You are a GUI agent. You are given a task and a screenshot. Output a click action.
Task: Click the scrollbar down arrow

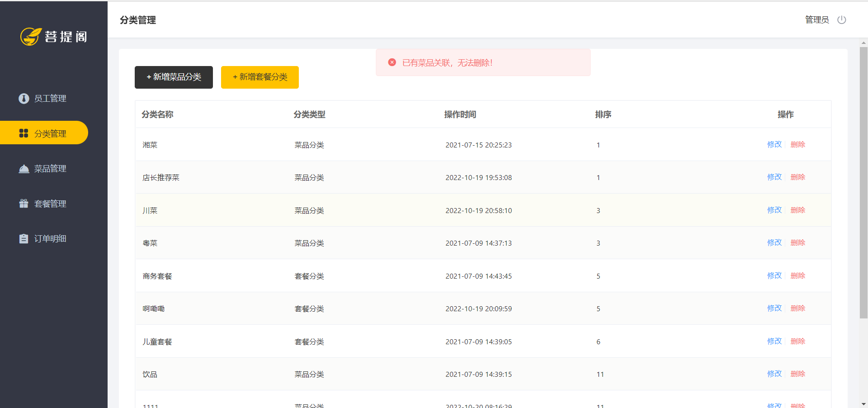click(863, 404)
